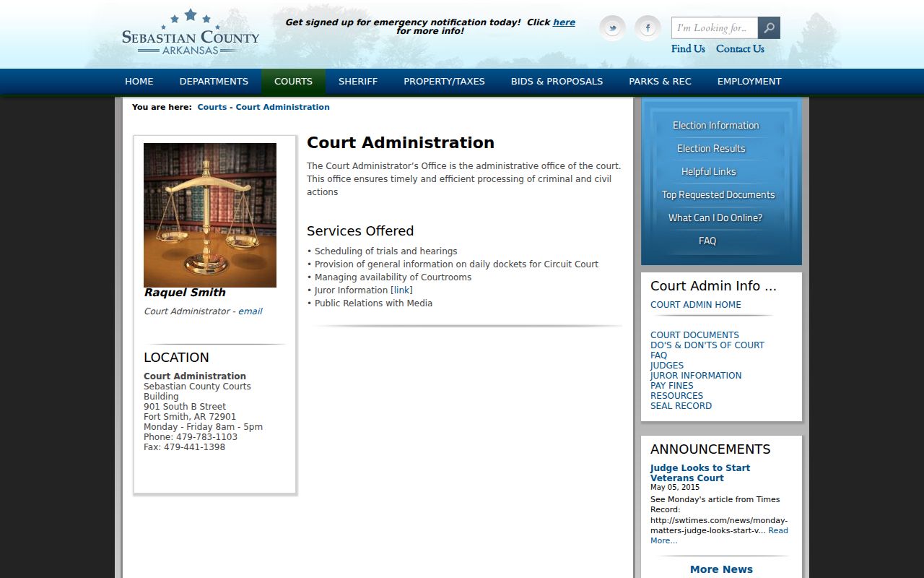The width and height of the screenshot is (924, 578).
Task: Open the Contact Us link
Action: (x=740, y=49)
